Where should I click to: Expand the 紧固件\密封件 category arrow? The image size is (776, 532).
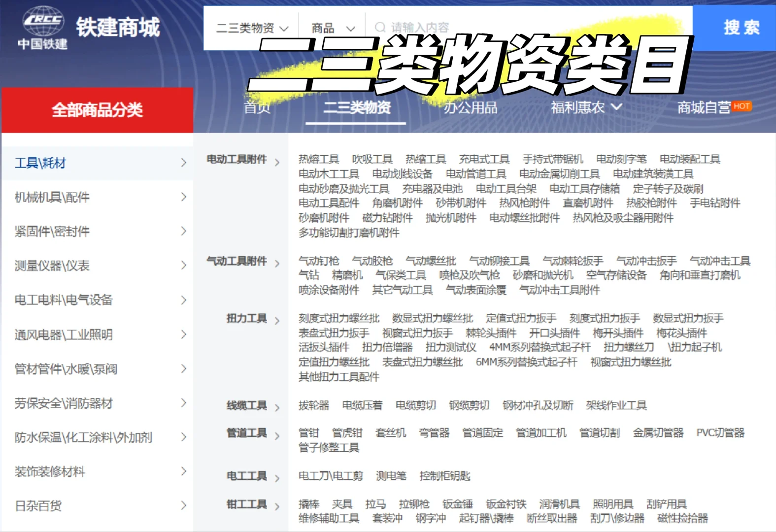coord(184,231)
